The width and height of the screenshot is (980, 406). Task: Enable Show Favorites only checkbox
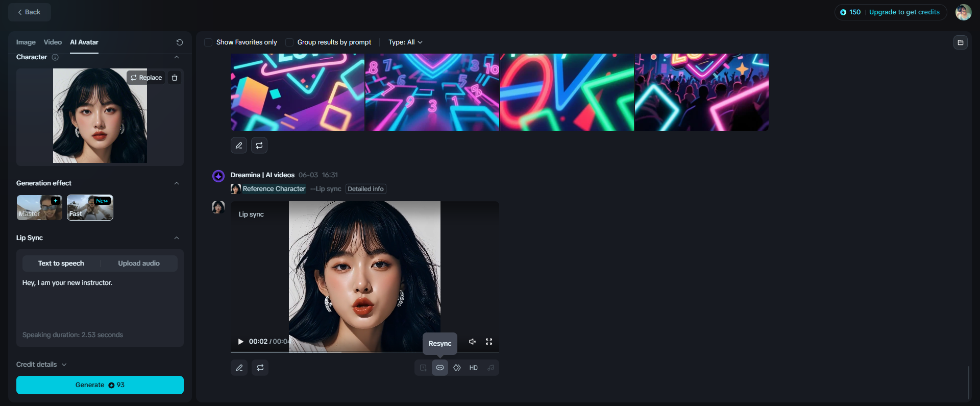tap(208, 42)
